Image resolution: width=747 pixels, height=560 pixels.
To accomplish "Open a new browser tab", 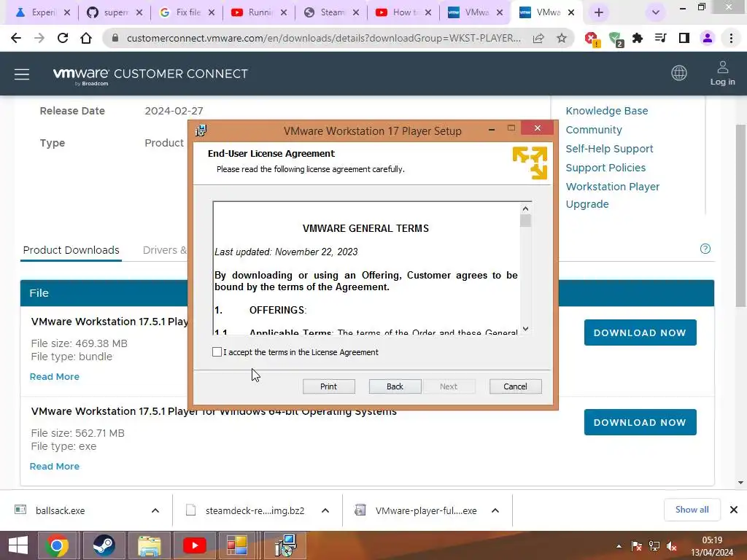I will pos(599,13).
